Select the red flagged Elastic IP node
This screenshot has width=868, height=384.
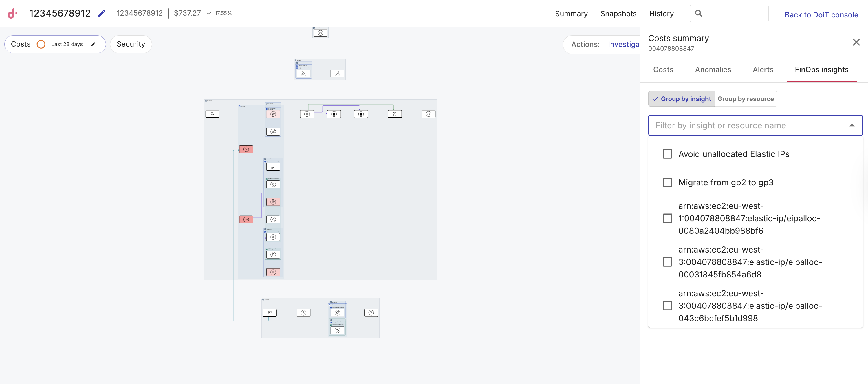[x=246, y=149]
